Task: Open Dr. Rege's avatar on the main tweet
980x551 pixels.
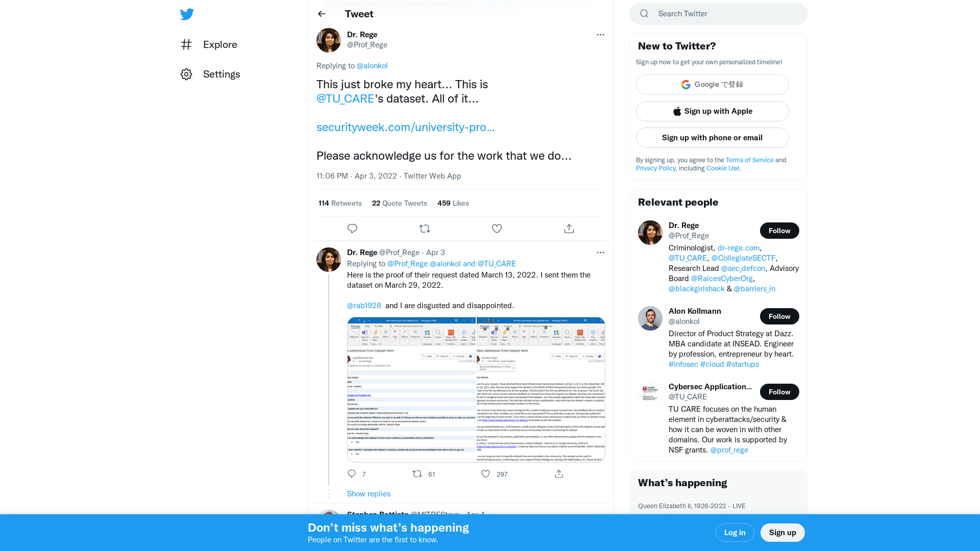Action: pos(329,40)
